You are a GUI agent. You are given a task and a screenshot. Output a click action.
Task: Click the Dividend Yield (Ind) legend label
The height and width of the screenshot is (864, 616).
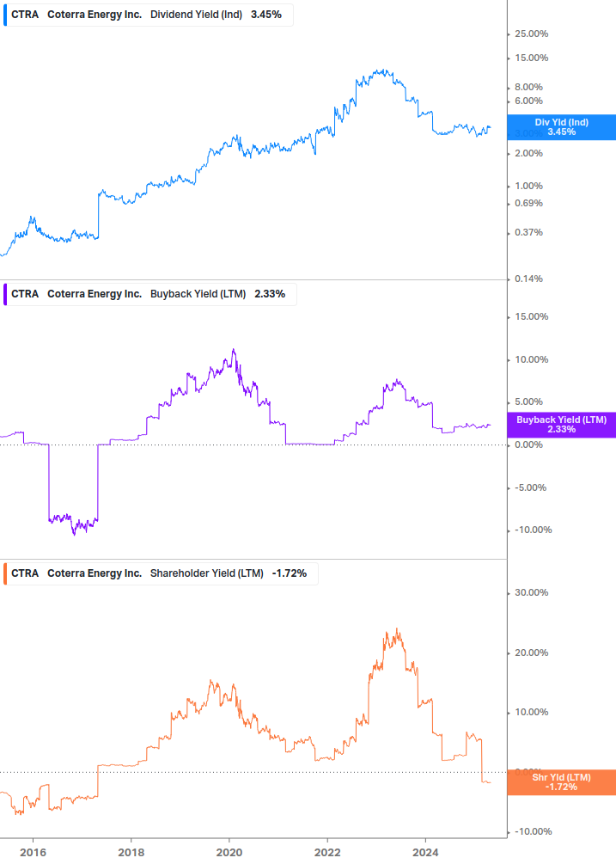196,15
